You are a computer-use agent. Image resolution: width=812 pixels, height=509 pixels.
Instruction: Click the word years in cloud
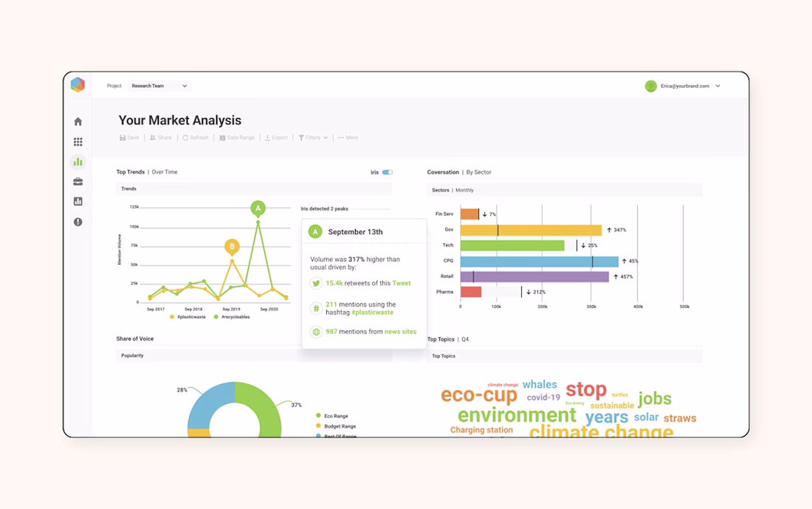click(x=606, y=417)
